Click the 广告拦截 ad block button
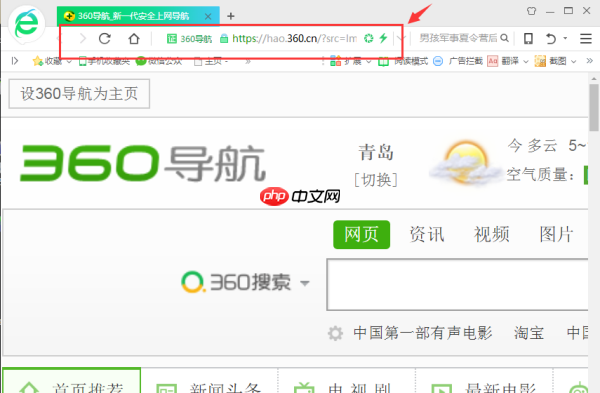The width and height of the screenshot is (600, 393). 458,61
